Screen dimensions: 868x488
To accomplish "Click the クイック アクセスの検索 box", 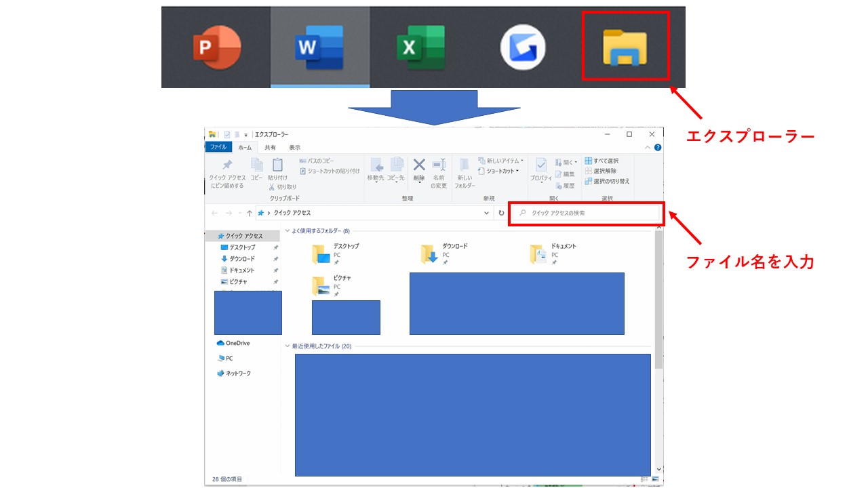I will pos(587,213).
